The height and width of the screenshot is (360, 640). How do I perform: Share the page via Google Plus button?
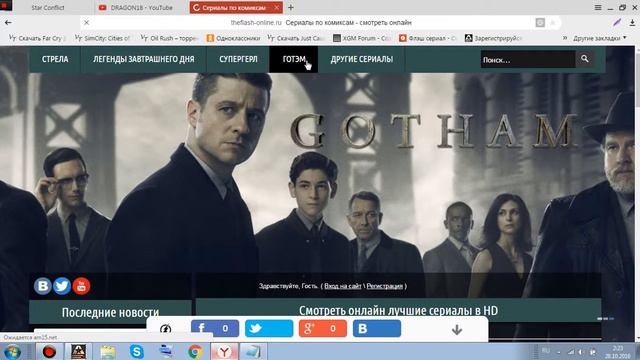pyautogui.click(x=323, y=328)
